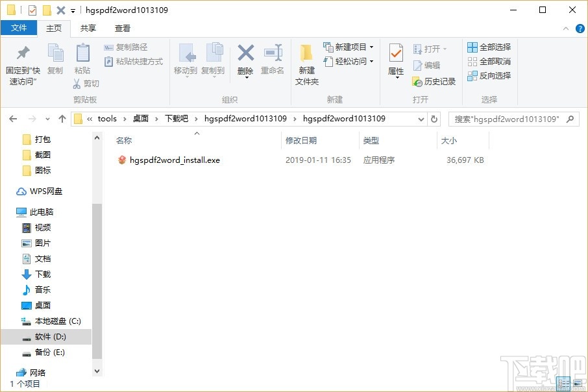Image resolution: width=588 pixels, height=392 pixels.
Task: Collapse the ribbon with the chevron
Action: tap(565, 29)
